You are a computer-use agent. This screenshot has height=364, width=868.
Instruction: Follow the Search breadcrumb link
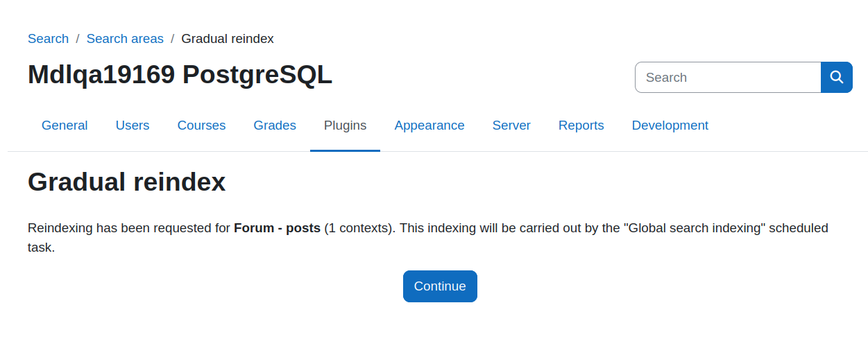[x=48, y=39]
